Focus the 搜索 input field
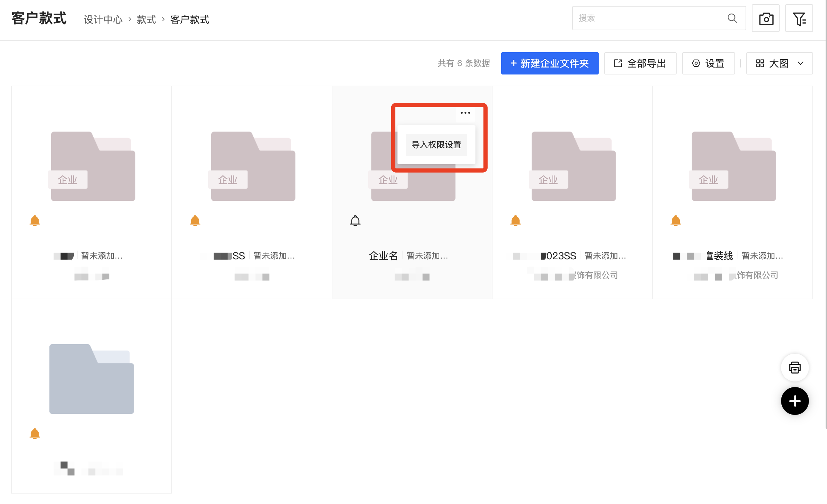Screen dimensions: 827x504 click(647, 18)
